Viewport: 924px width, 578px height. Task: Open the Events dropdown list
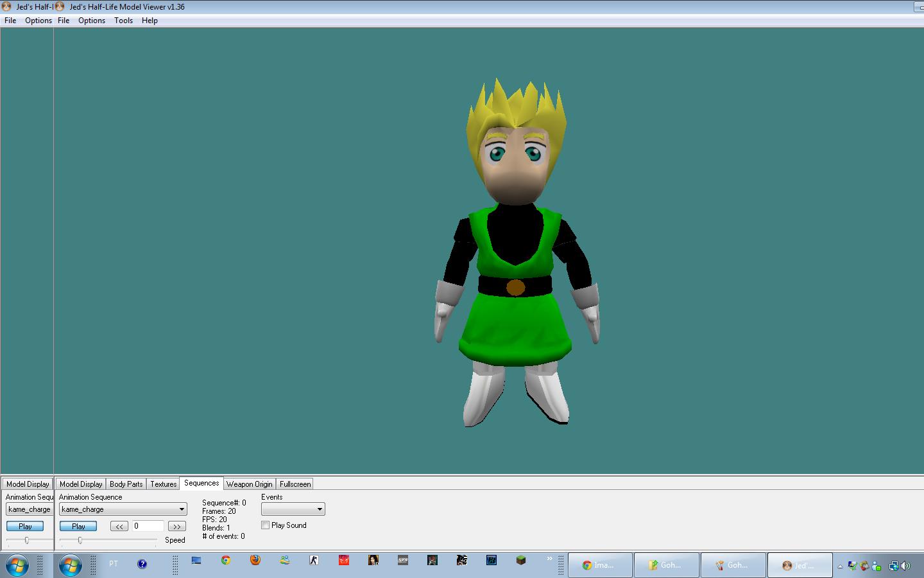(293, 509)
